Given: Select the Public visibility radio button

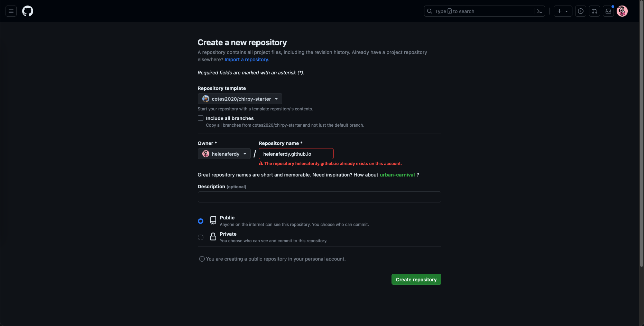Looking at the screenshot, I should [x=201, y=221].
